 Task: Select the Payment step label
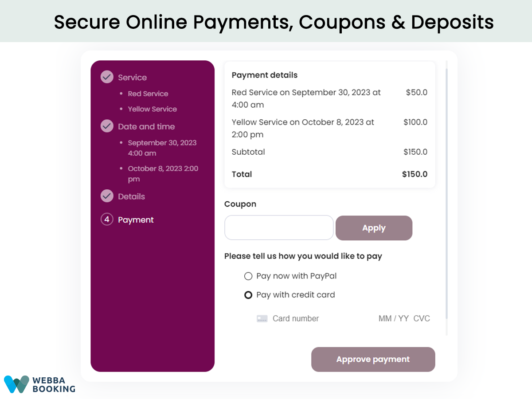[136, 220]
